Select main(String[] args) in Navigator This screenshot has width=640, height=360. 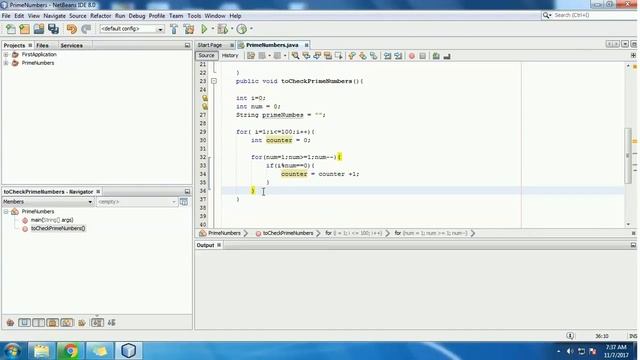click(52, 220)
